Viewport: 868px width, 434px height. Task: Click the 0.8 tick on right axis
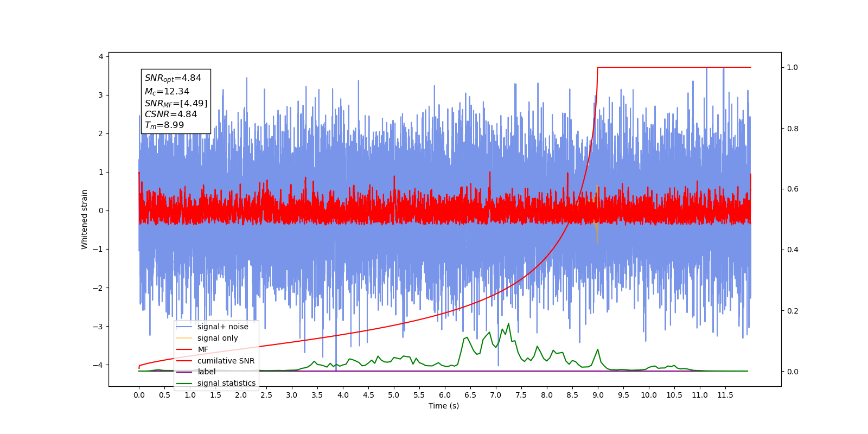click(x=793, y=129)
